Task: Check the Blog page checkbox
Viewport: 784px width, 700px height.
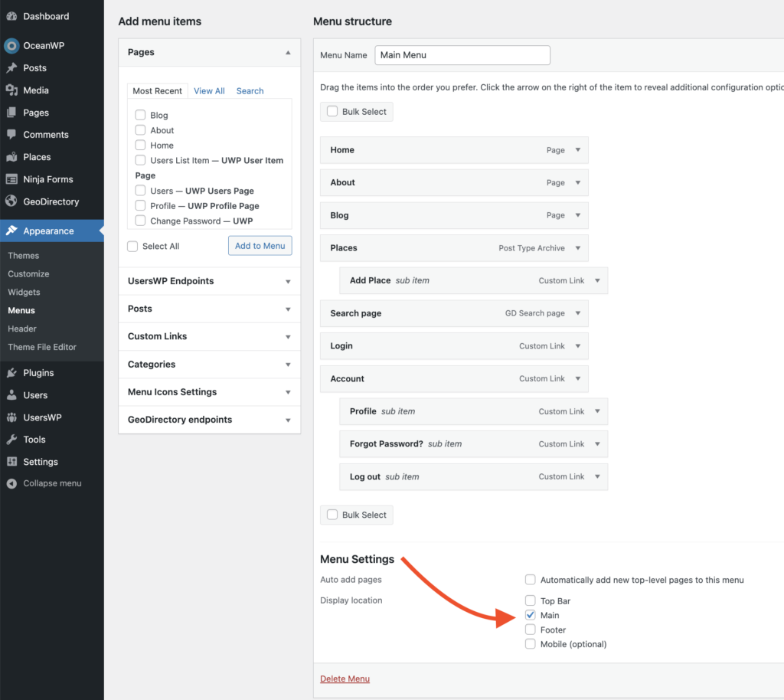Action: coord(140,116)
